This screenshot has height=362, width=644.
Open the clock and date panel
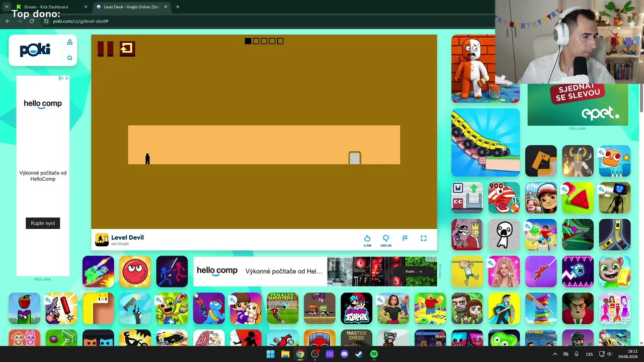click(x=628, y=354)
